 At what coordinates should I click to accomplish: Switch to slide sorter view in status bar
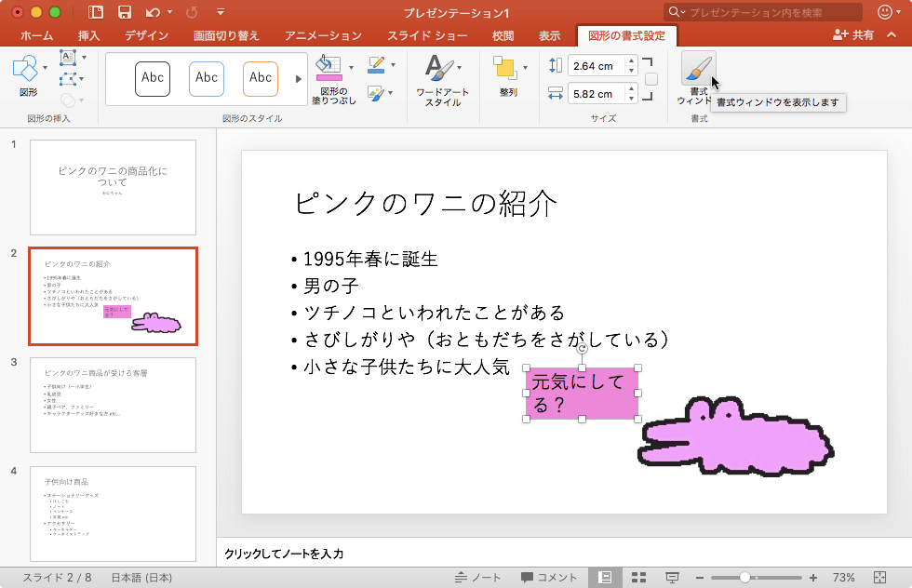640,577
